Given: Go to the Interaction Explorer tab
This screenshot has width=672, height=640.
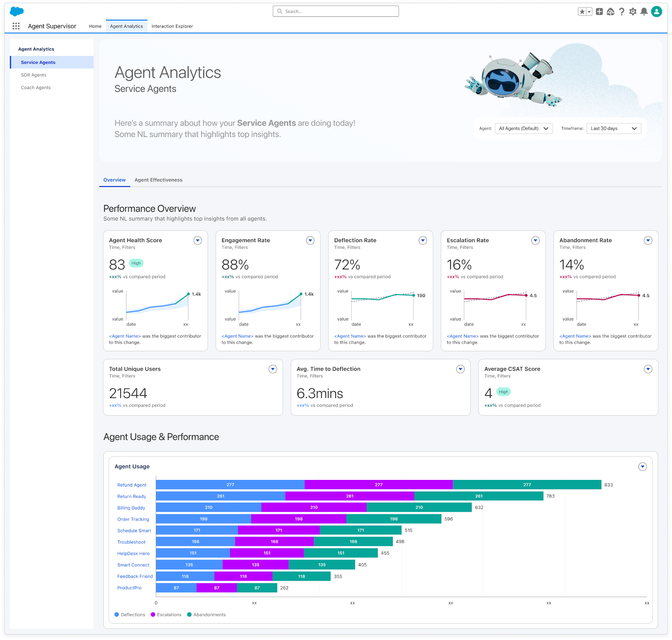Looking at the screenshot, I should [172, 26].
